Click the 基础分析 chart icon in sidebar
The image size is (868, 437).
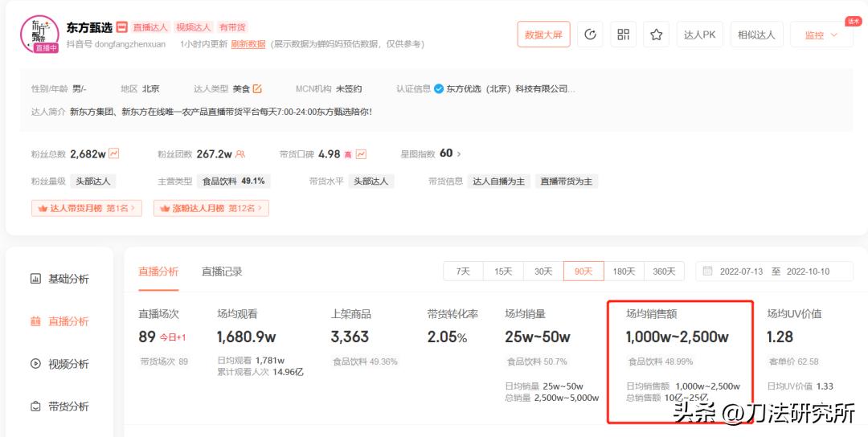(x=35, y=279)
